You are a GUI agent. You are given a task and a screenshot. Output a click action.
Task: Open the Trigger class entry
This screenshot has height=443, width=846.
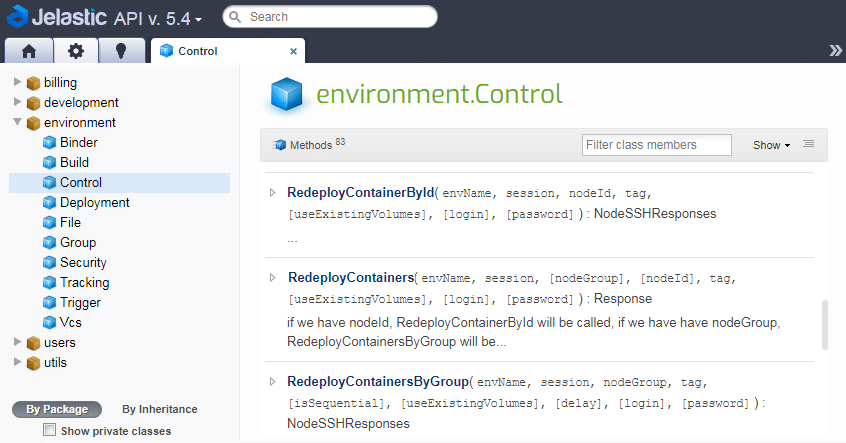click(x=80, y=303)
